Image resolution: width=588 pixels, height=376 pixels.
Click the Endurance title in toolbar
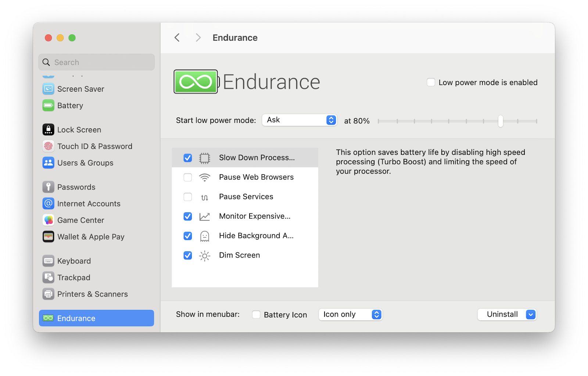coord(235,38)
